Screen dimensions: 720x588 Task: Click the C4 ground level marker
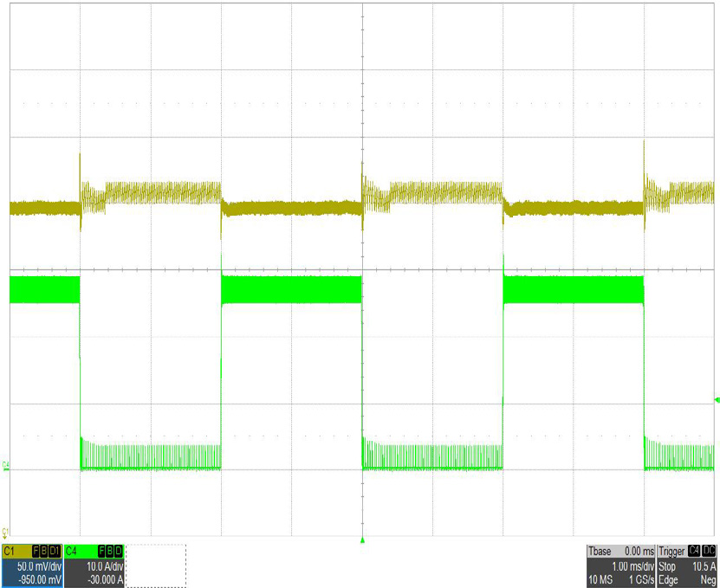pos(6,467)
